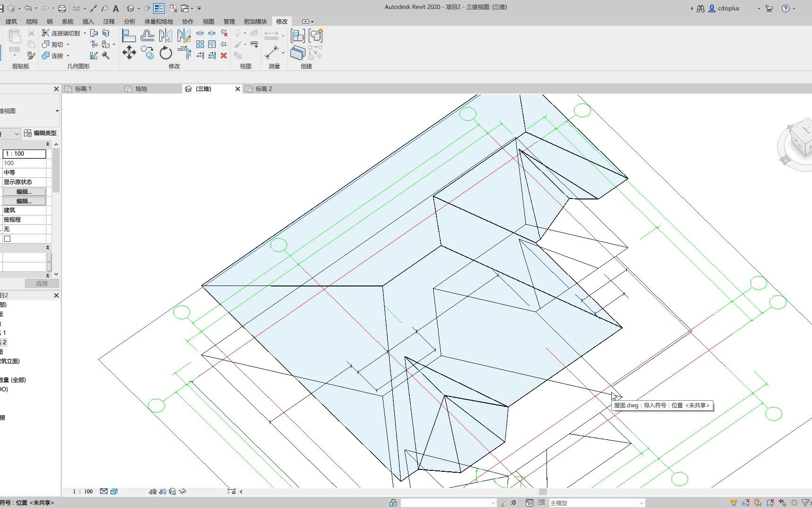Click the Undo arrow icon
812x508 pixels.
(x=28, y=8)
